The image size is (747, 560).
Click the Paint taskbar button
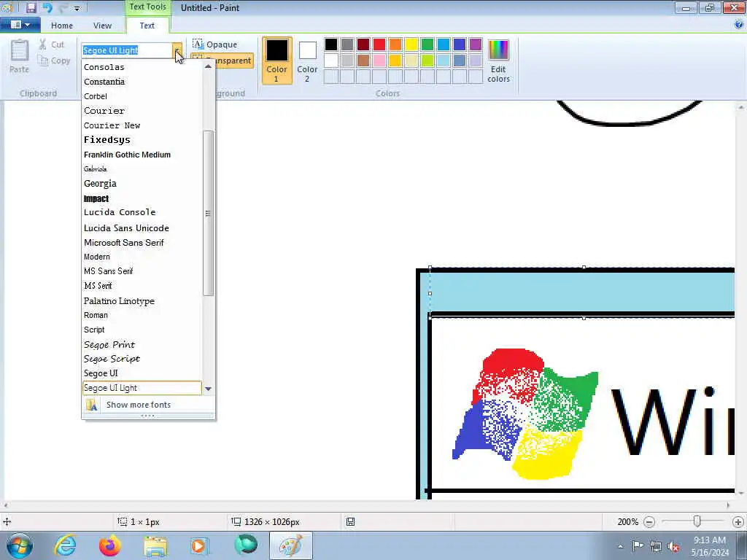291,545
